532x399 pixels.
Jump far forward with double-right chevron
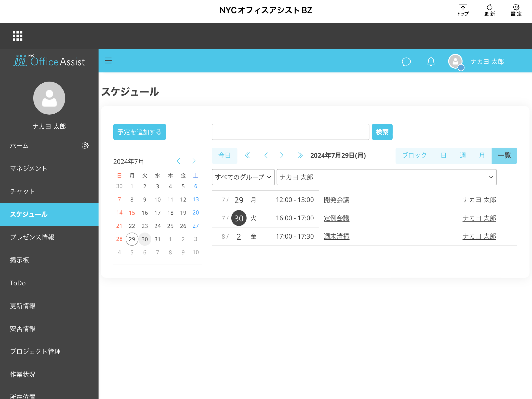pyautogui.click(x=300, y=155)
